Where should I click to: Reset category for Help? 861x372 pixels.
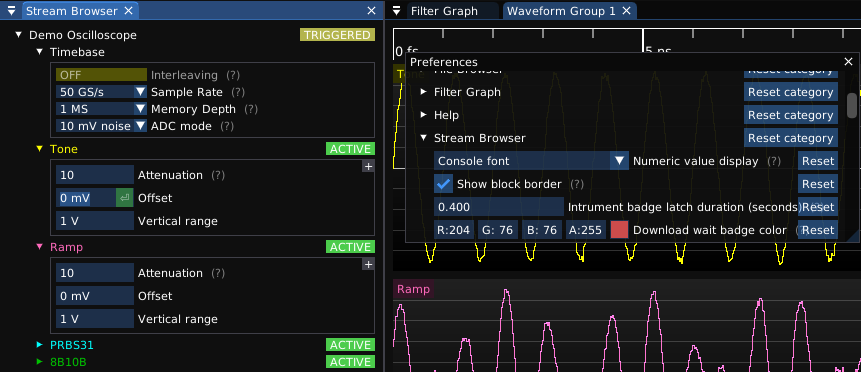click(791, 115)
